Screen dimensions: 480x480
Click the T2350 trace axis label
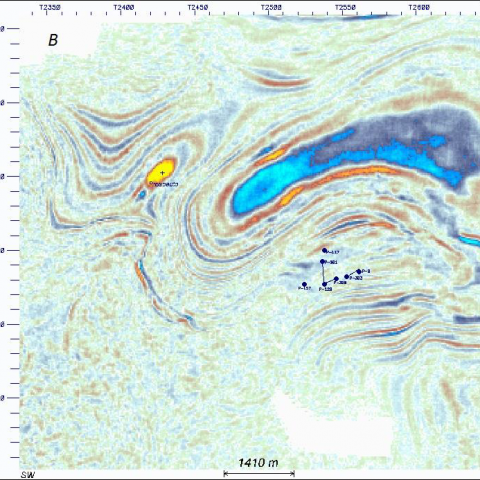coord(50,7)
